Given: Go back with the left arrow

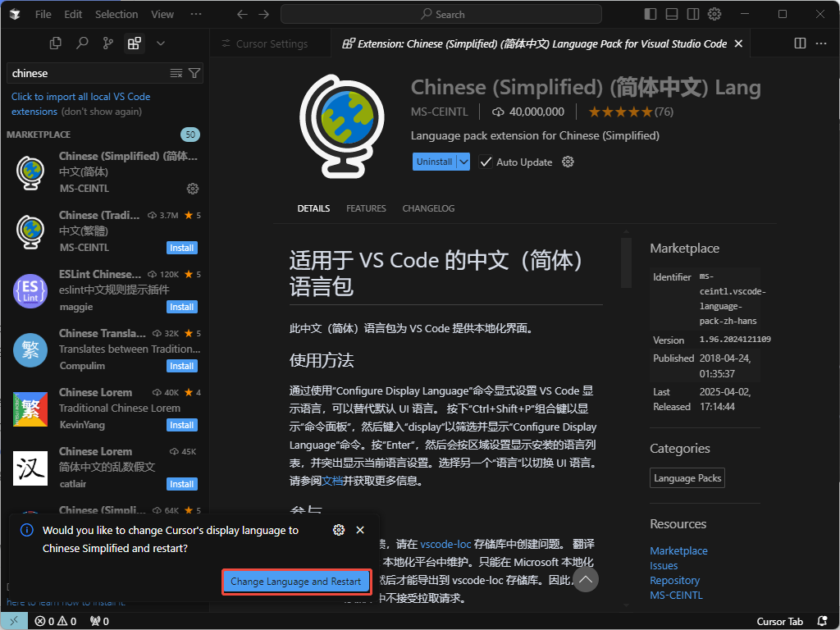Looking at the screenshot, I should [x=242, y=15].
